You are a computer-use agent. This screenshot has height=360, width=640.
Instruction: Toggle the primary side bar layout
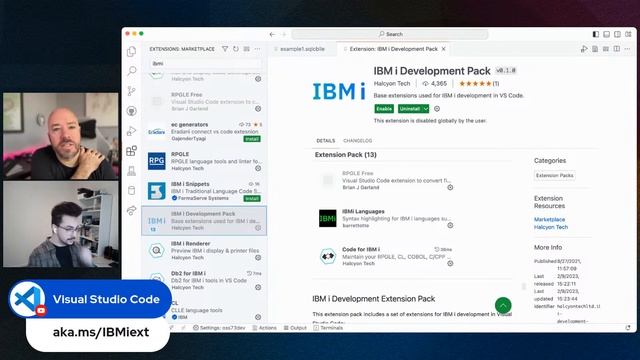click(596, 34)
